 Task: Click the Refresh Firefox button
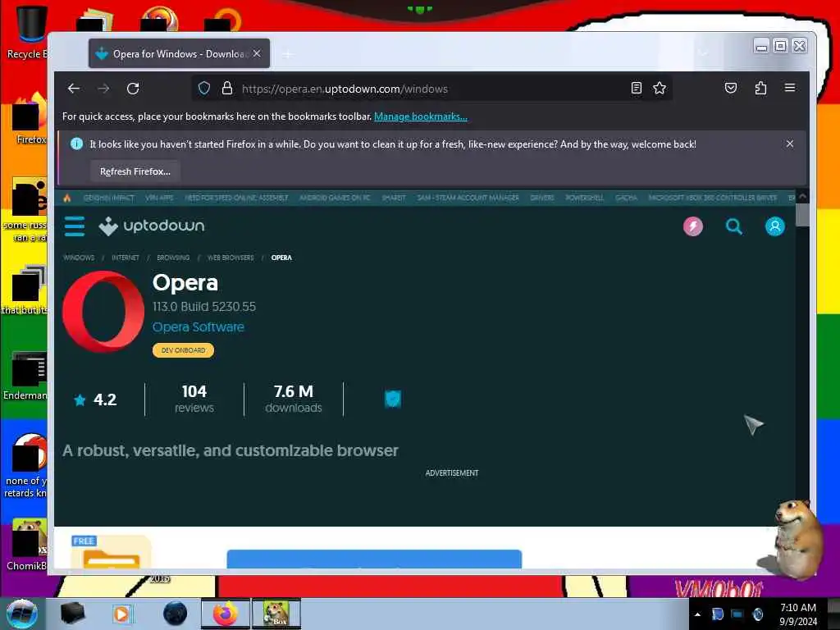[x=135, y=171]
